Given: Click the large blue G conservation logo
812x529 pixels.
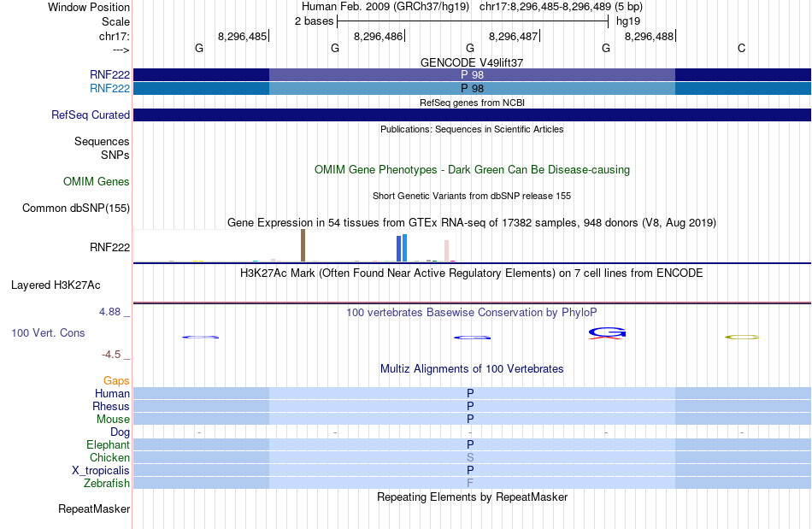Looking at the screenshot, I should [x=607, y=333].
